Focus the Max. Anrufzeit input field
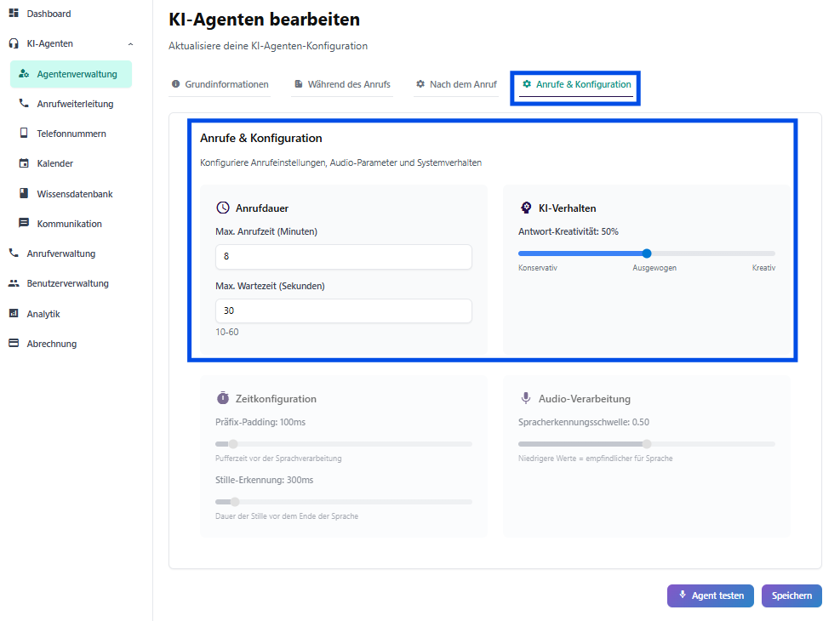Viewport: 840px width, 621px height. 344,257
